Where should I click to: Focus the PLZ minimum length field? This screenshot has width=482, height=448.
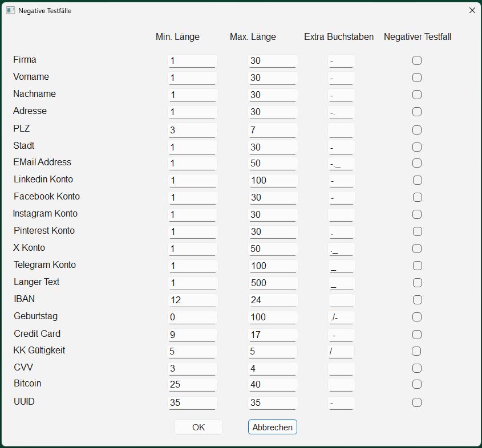click(192, 131)
